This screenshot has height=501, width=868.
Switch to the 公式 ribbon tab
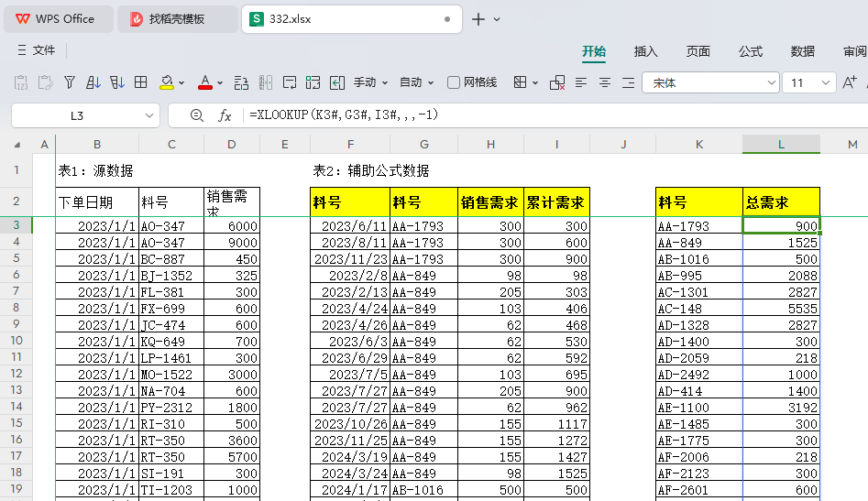[x=750, y=51]
